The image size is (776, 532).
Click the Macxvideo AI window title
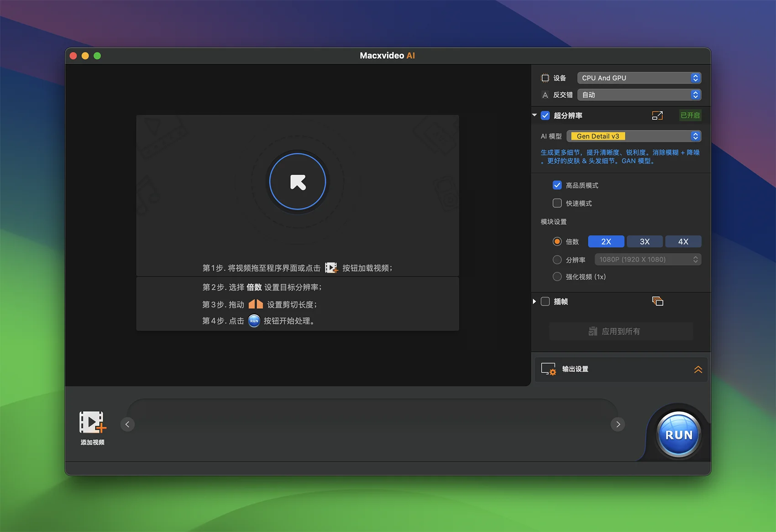point(387,56)
